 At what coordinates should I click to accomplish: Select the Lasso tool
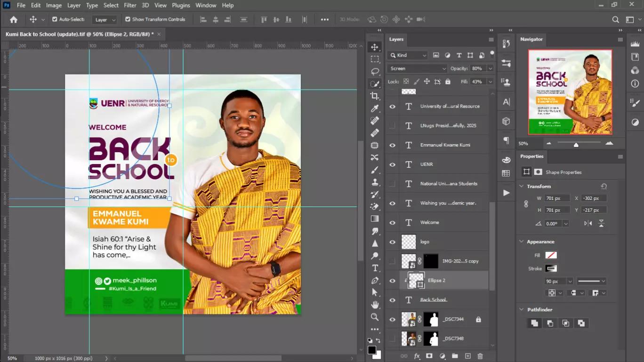375,72
